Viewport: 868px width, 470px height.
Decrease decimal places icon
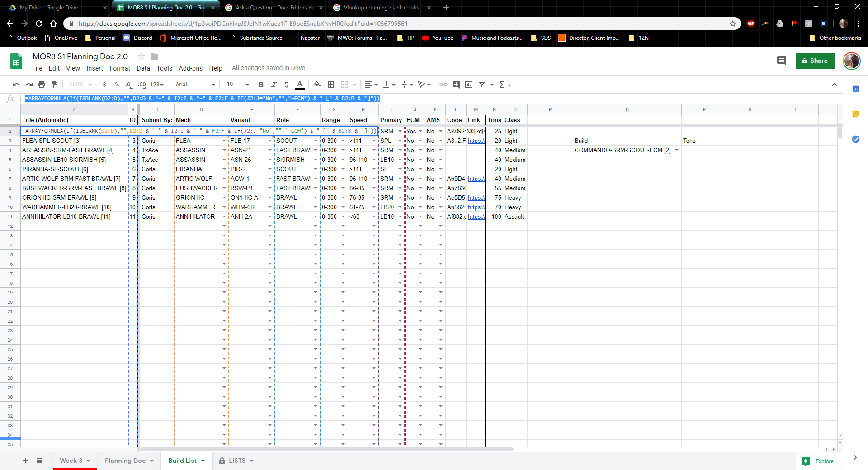(x=129, y=85)
